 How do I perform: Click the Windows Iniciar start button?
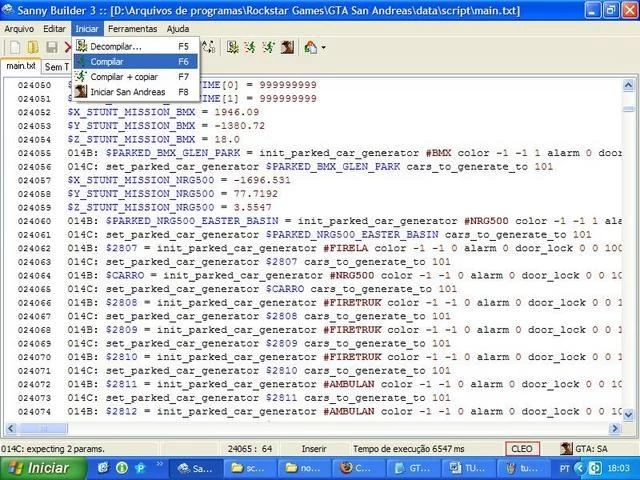pyautogui.click(x=37, y=468)
